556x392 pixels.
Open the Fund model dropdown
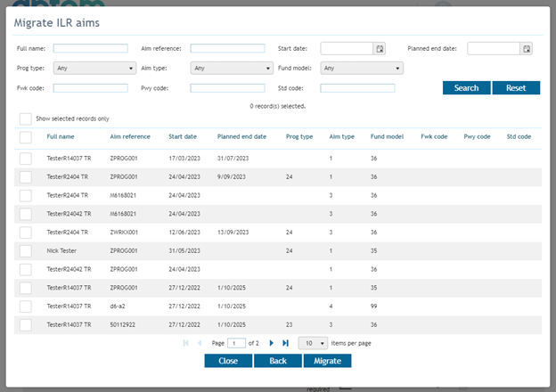(x=362, y=68)
